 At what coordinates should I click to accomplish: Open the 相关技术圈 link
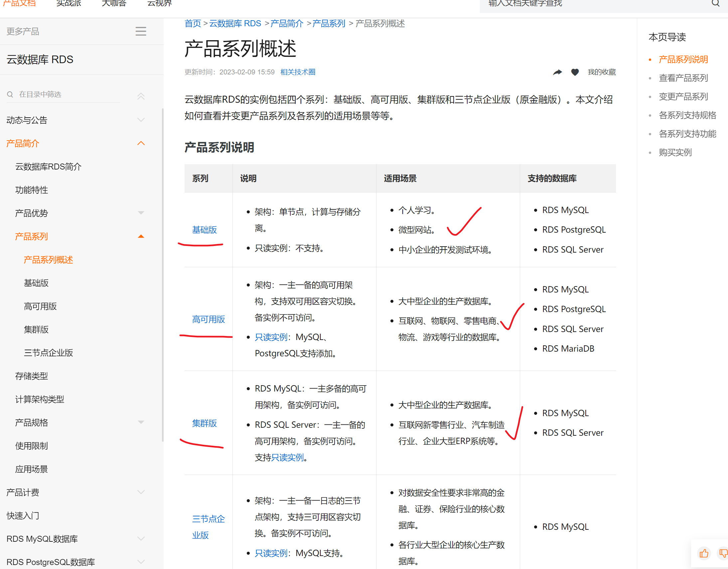click(298, 72)
